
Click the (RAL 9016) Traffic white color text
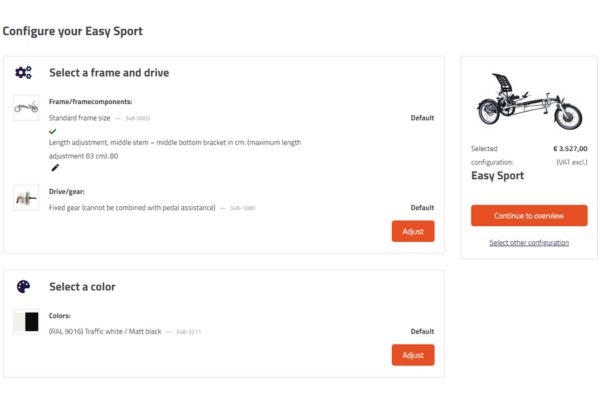click(105, 331)
